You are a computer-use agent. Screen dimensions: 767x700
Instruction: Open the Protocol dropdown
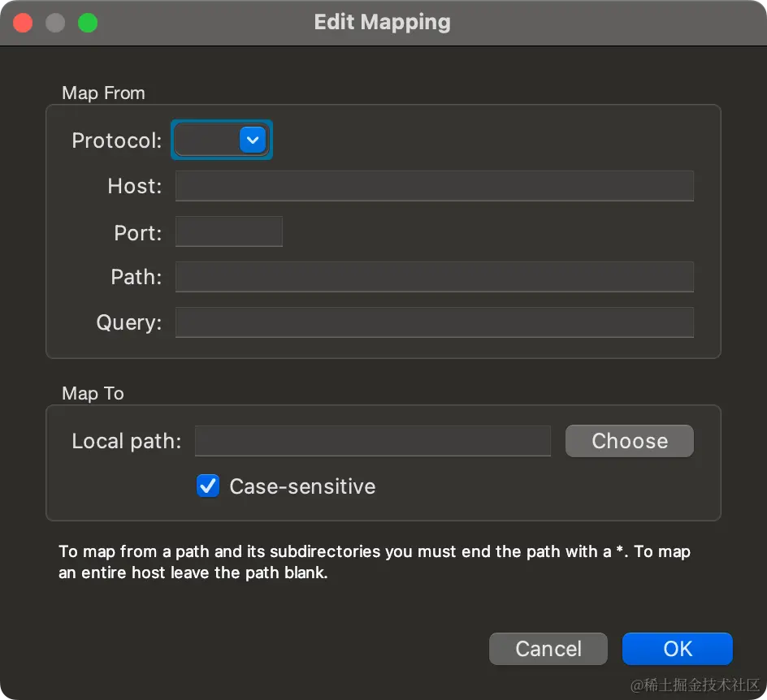coord(222,140)
